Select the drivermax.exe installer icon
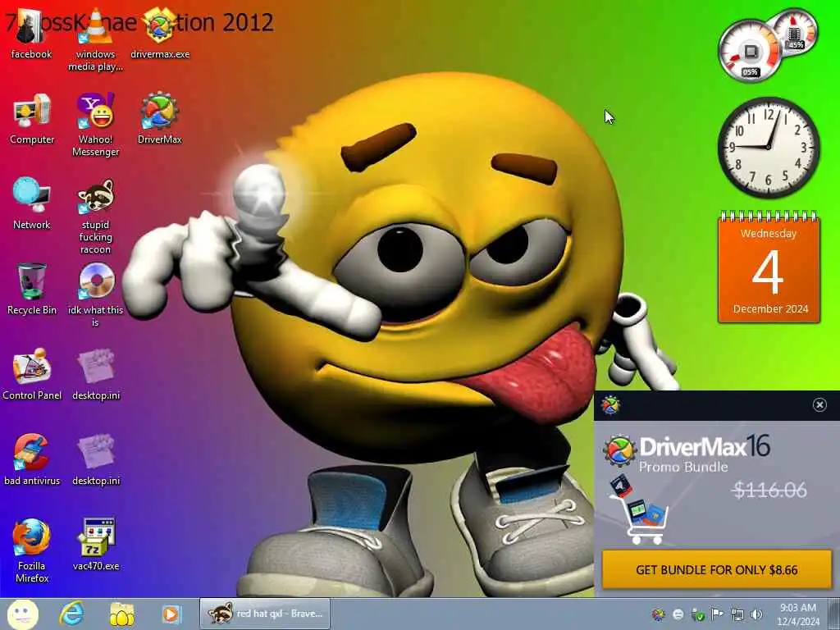Viewport: 840px width, 630px height. click(160, 33)
